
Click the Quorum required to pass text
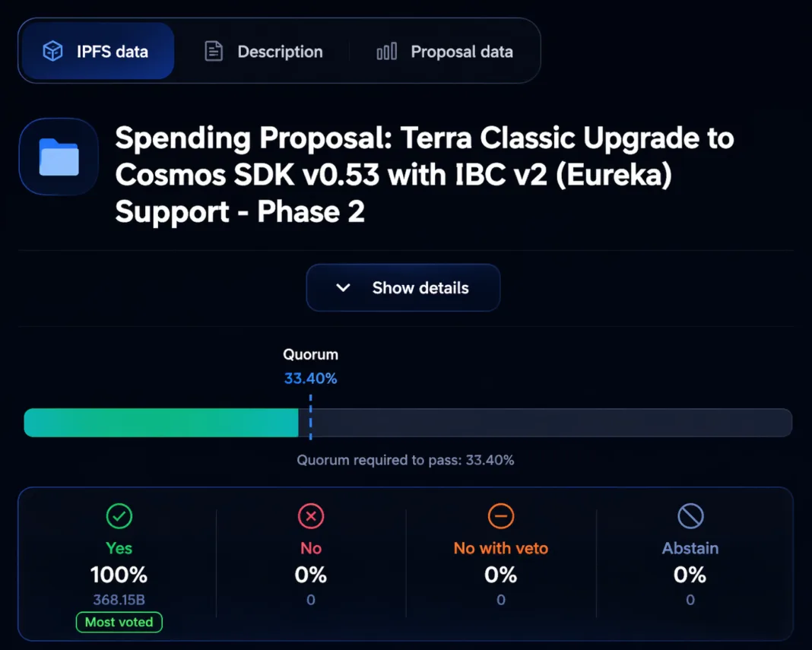pos(405,460)
